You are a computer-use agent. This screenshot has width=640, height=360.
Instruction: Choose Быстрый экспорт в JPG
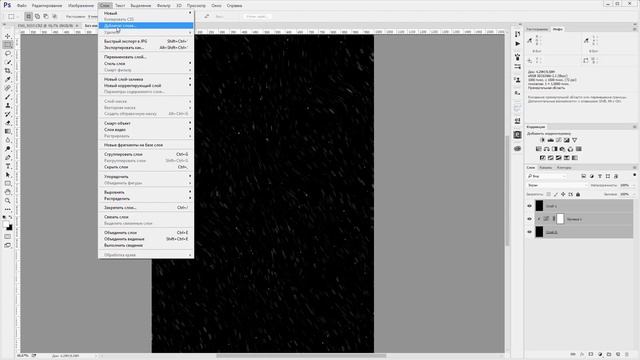[146, 41]
